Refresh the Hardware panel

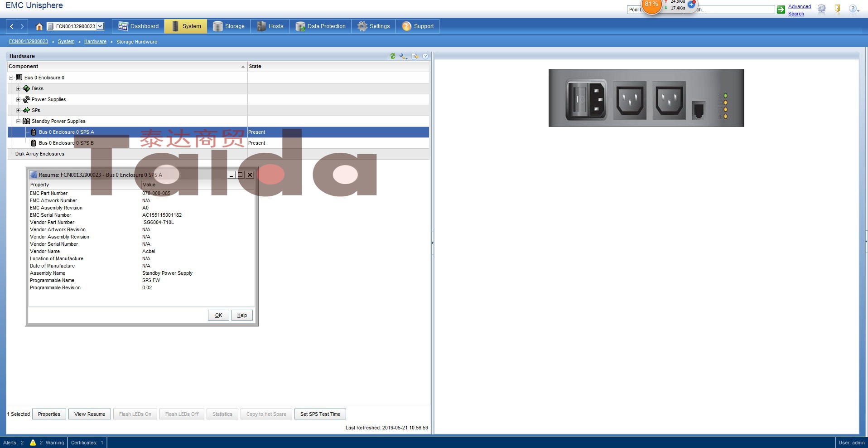coord(393,56)
